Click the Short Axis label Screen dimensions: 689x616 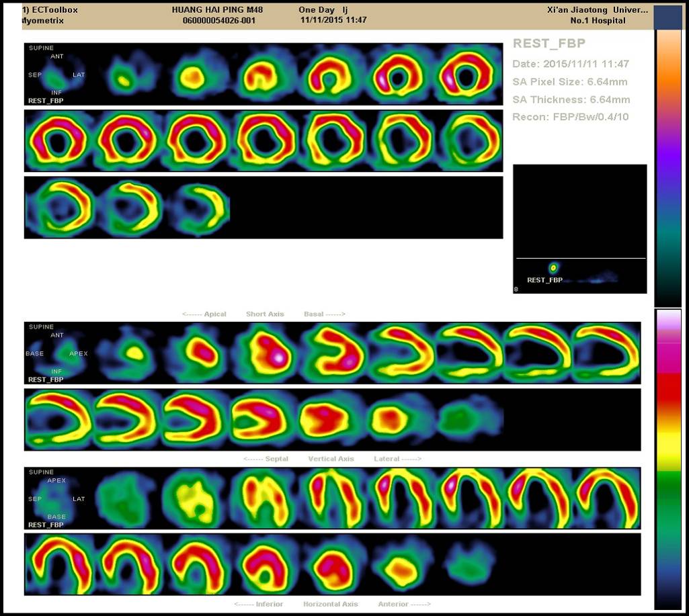pos(265,314)
